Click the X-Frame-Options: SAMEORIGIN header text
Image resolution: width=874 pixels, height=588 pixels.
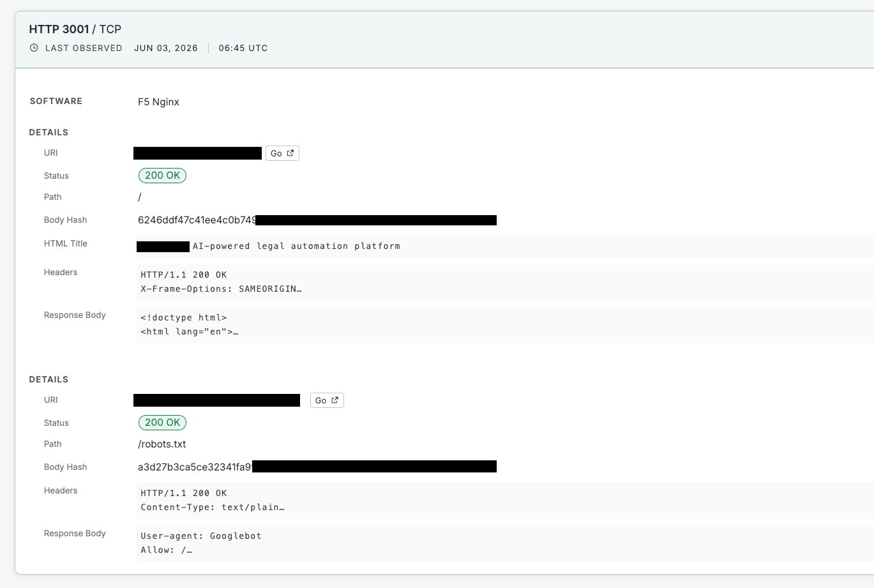pyautogui.click(x=221, y=289)
